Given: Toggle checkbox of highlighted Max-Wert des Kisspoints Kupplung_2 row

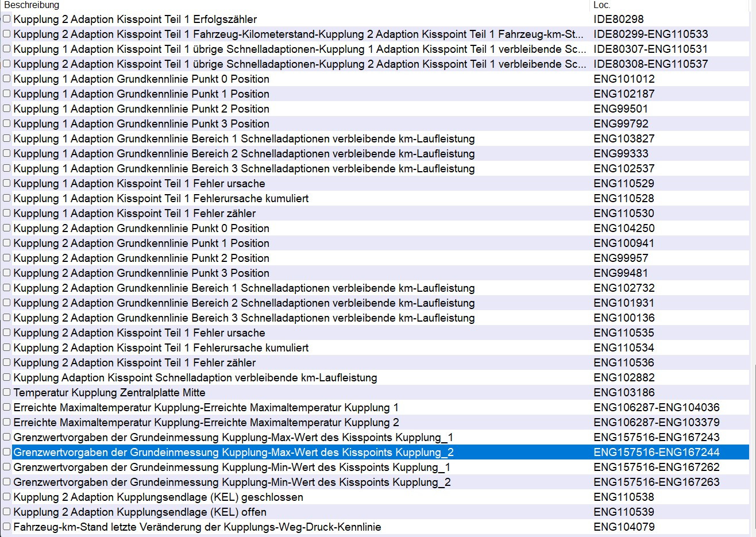Looking at the screenshot, I should [7, 452].
